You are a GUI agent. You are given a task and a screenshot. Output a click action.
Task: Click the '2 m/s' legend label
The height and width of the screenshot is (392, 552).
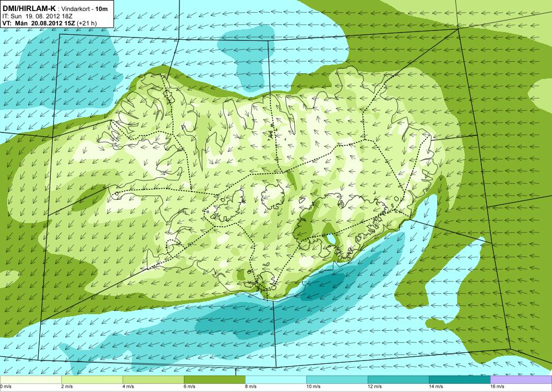click(67, 386)
